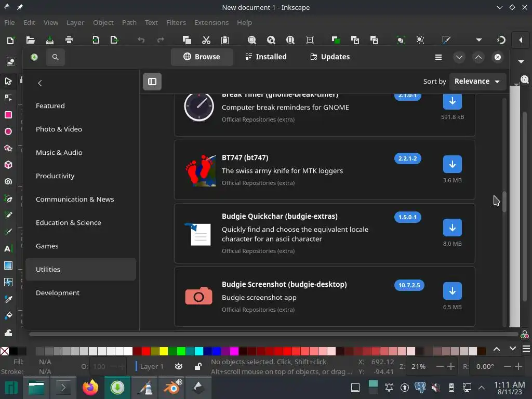Click the down chevron button in manager header
The height and width of the screenshot is (399, 532).
[x=459, y=57]
